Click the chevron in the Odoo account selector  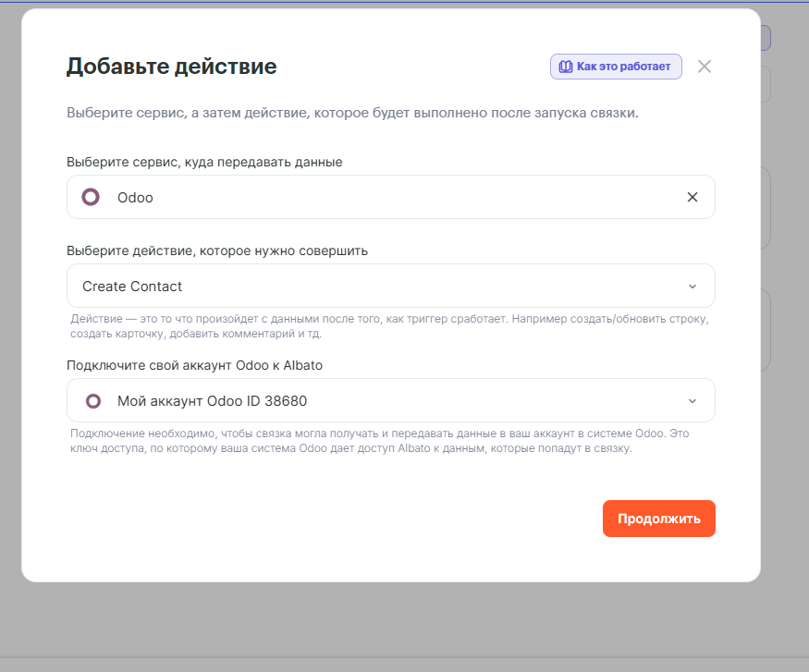point(693,401)
